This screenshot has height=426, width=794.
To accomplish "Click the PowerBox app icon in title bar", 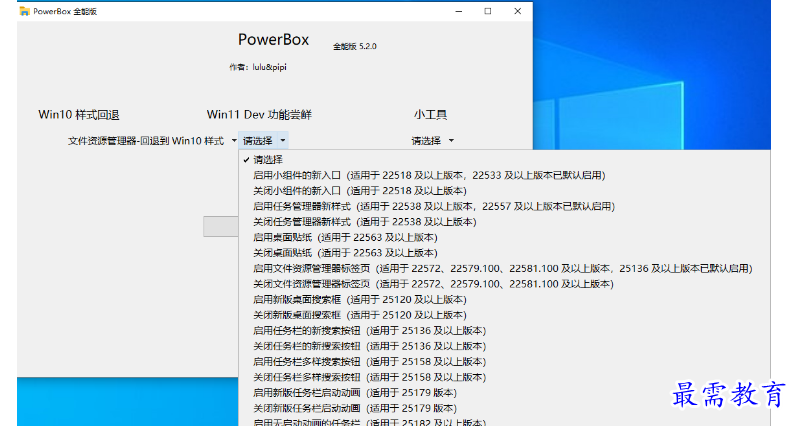I will tap(24, 11).
